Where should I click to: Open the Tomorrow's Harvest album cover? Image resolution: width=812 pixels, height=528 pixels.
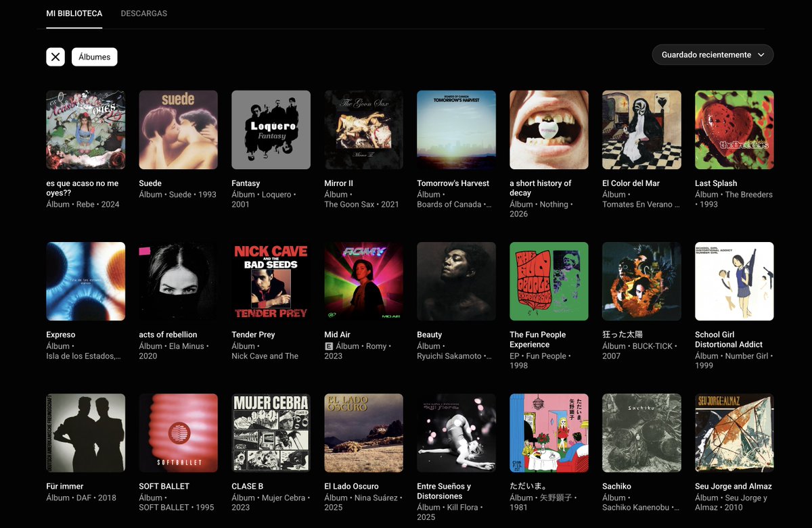pyautogui.click(x=457, y=130)
